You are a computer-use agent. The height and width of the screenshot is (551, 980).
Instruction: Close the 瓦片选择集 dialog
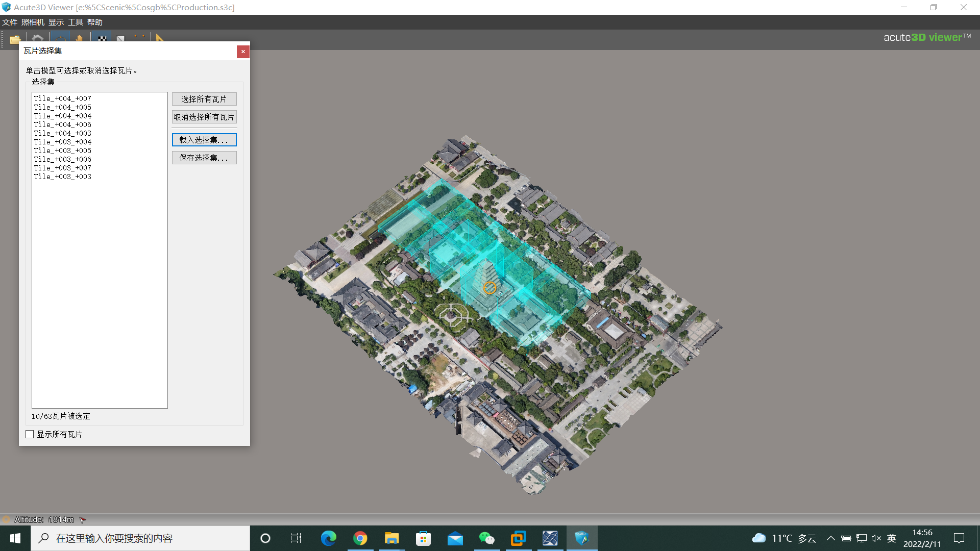pyautogui.click(x=243, y=52)
